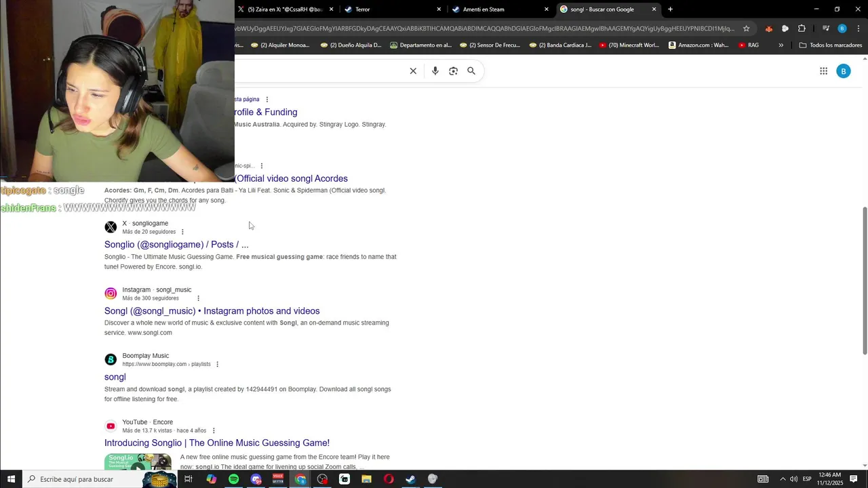Open the Departamento en al... bookmark

(420, 45)
